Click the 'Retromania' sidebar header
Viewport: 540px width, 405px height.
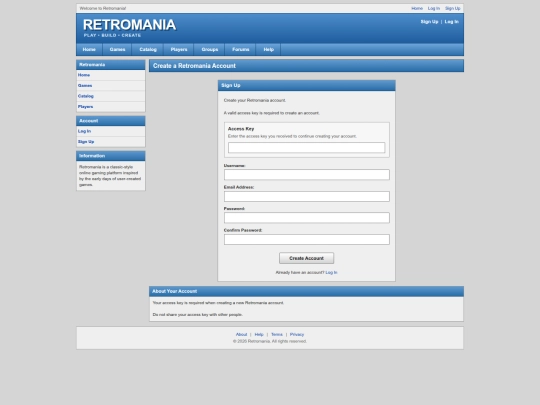coord(111,65)
